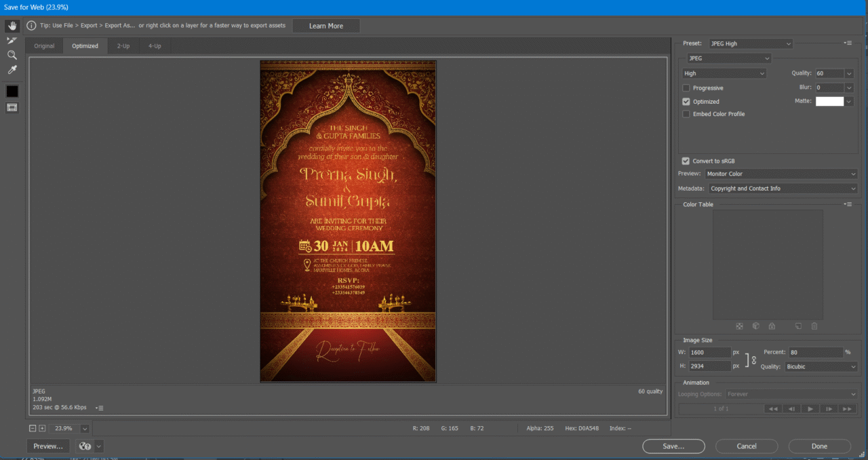Switch to the 2-Up tab
Viewport: 868px width, 460px height.
pos(123,45)
